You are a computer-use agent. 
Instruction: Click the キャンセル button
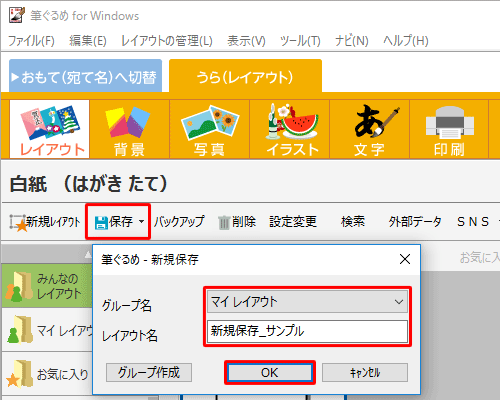click(365, 372)
